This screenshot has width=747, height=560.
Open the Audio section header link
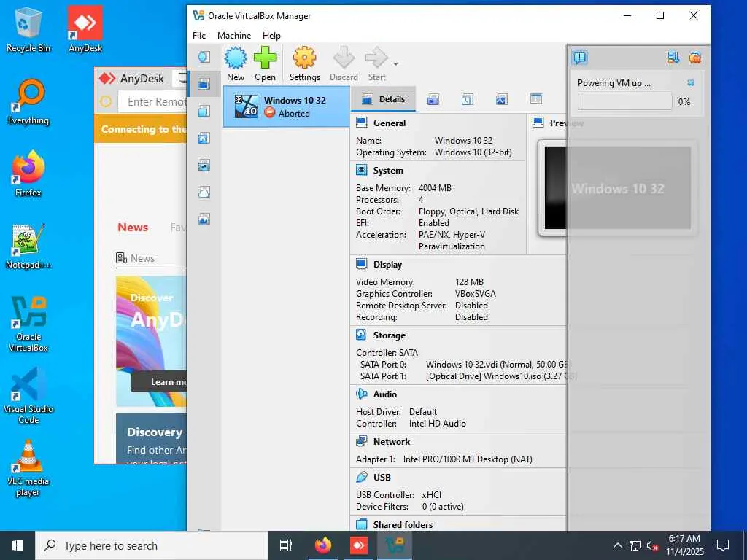(x=385, y=394)
